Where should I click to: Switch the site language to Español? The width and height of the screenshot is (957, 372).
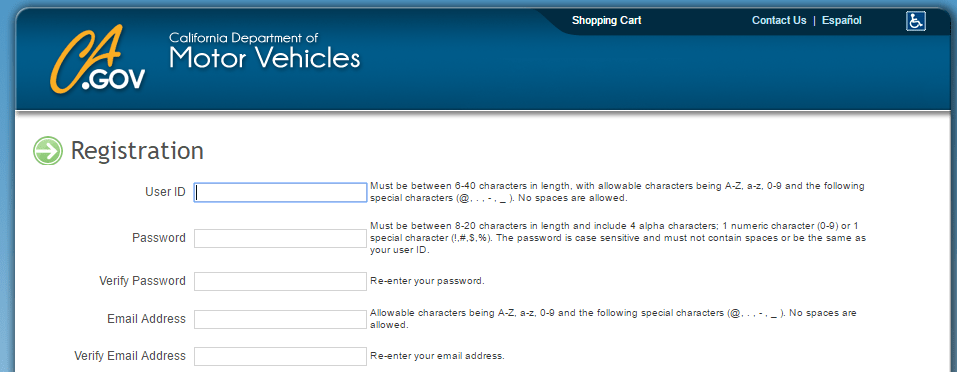pos(842,20)
